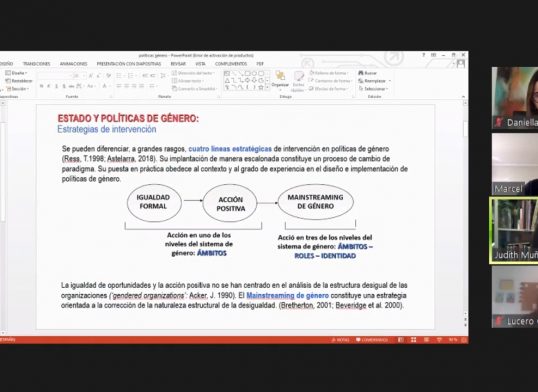This screenshot has width=538, height=392.
Task: Expand the shapes gallery more arrow
Action: pyautogui.click(x=267, y=88)
